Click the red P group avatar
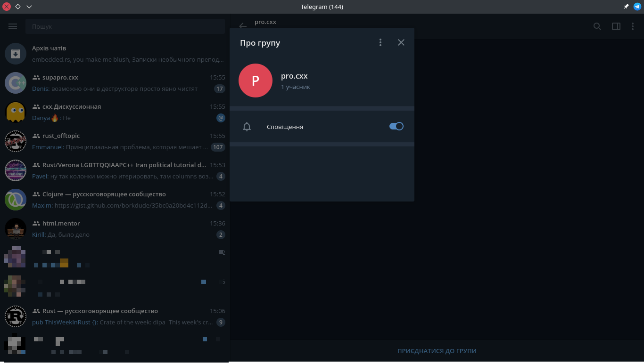644x363 pixels. tap(256, 81)
